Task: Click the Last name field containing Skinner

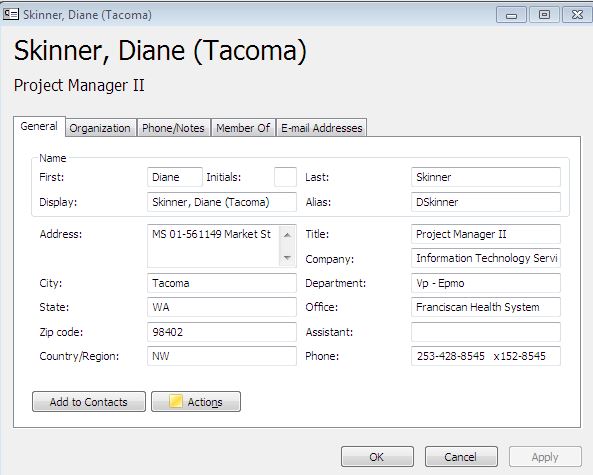Action: click(x=486, y=177)
